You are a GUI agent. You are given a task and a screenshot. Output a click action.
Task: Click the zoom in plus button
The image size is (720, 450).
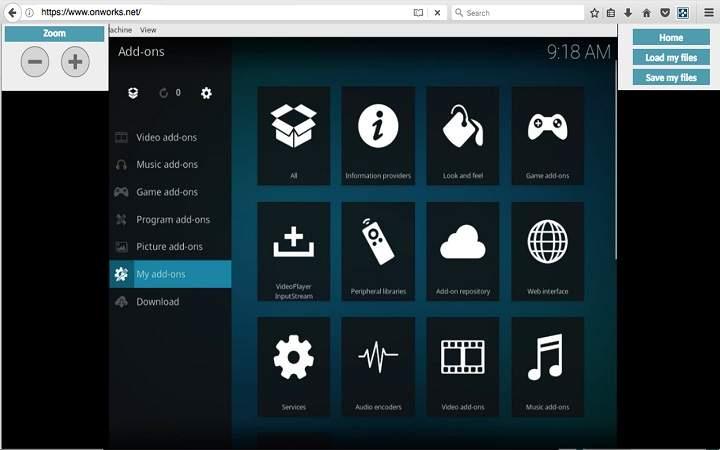click(75, 62)
